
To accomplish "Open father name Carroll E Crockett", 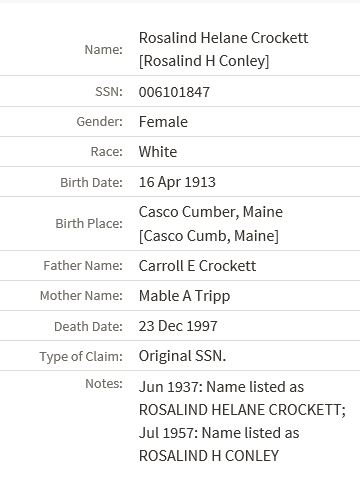I will [197, 266].
